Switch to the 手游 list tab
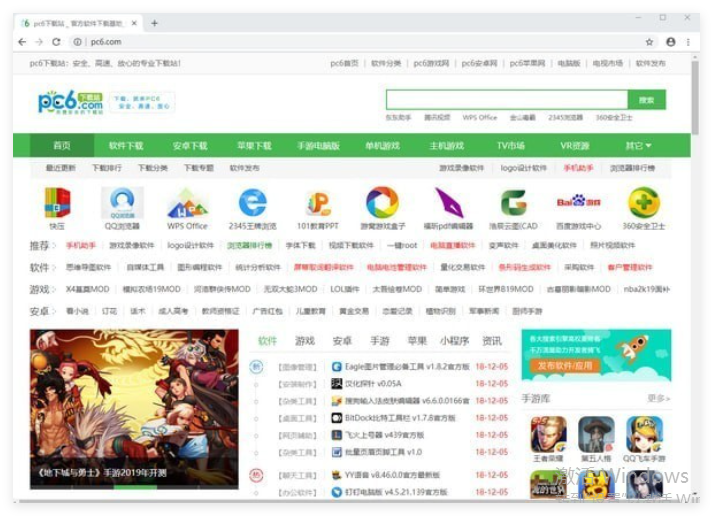This screenshot has width=713, height=516. pyautogui.click(x=380, y=341)
